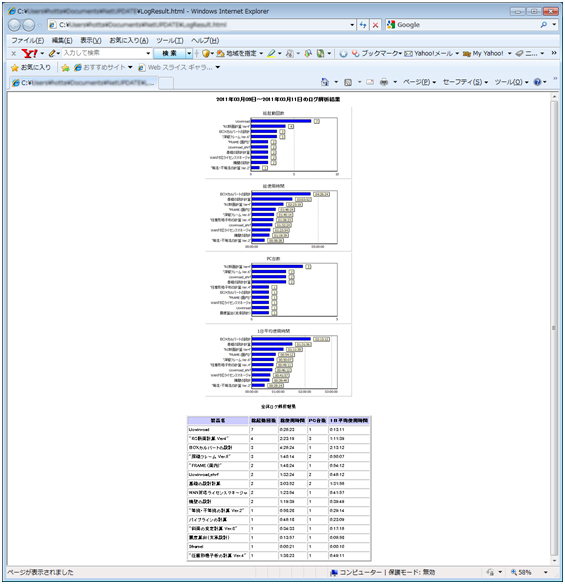Expand the address bar history dropdown arrow
Viewport: 565px width, 584px height.
pyautogui.click(x=352, y=25)
